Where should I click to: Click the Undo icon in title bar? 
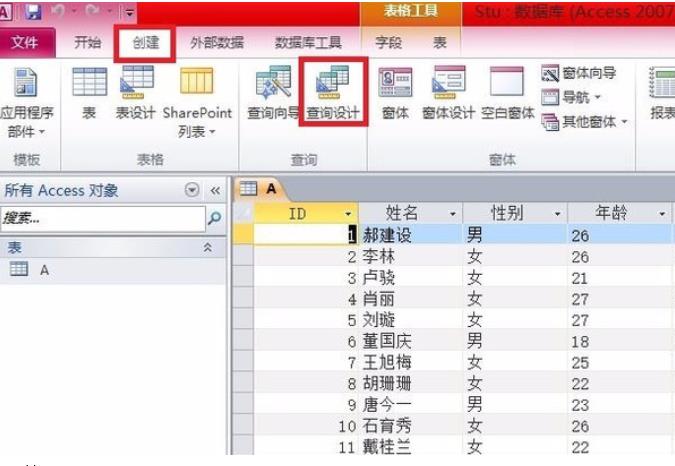coord(58,11)
